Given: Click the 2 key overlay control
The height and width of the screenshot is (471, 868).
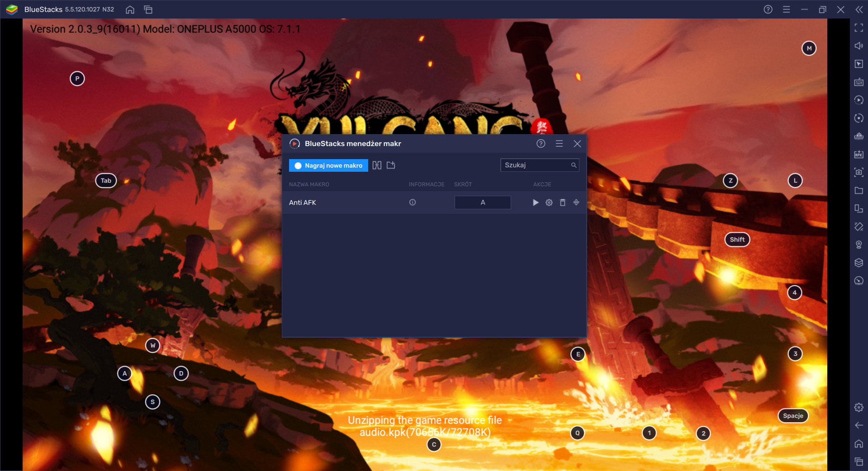Looking at the screenshot, I should [x=703, y=433].
